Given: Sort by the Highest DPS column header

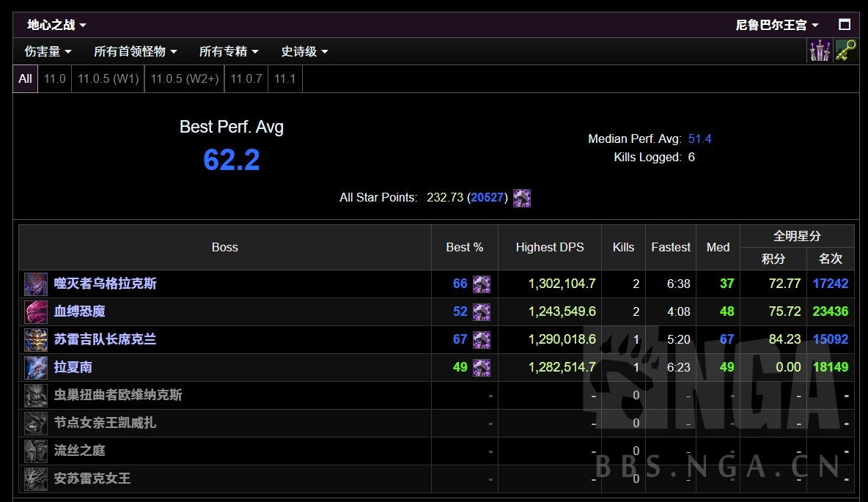Looking at the screenshot, I should (549, 247).
